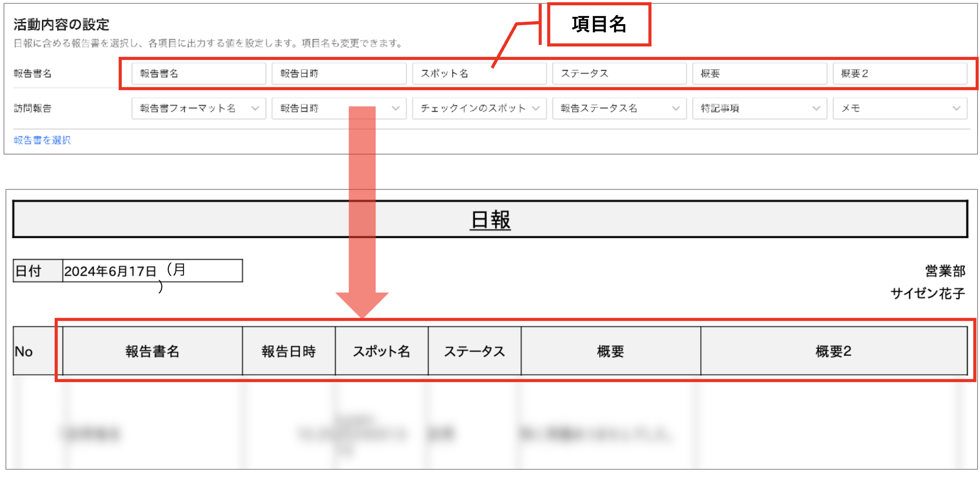980x481 pixels.
Task: Click the 報告書名 item name input field
Action: click(199, 73)
